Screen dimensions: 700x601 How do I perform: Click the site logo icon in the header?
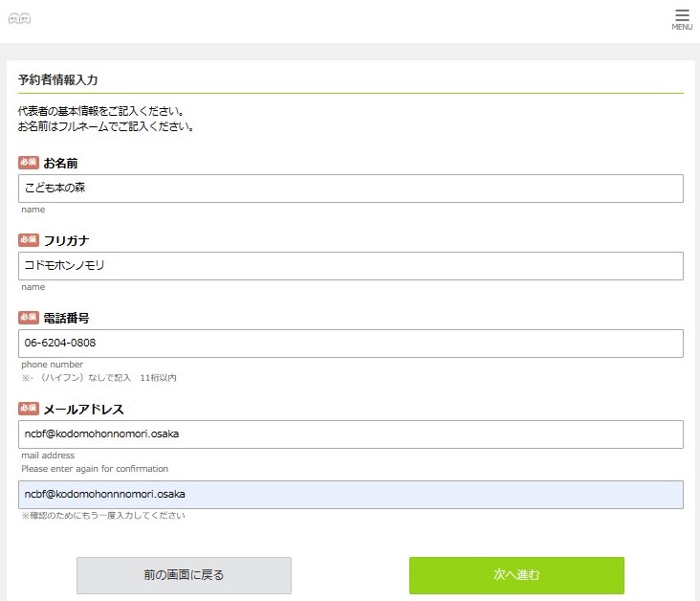click(19, 19)
